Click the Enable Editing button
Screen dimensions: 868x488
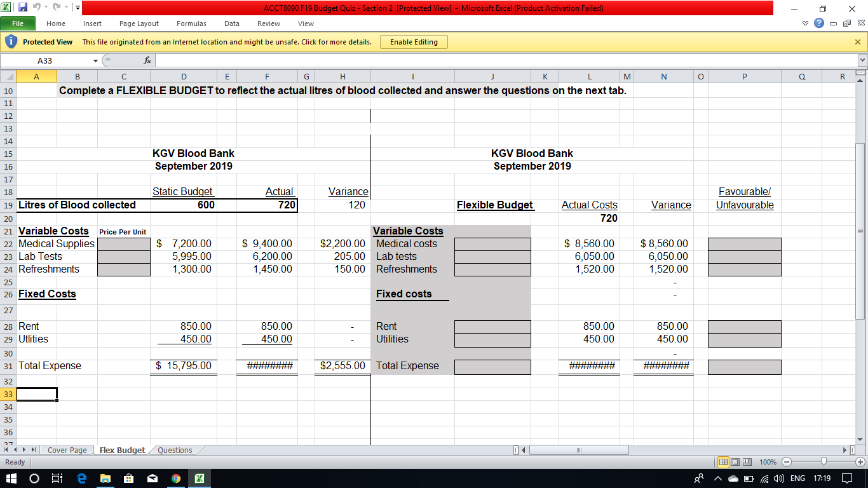[x=414, y=42]
